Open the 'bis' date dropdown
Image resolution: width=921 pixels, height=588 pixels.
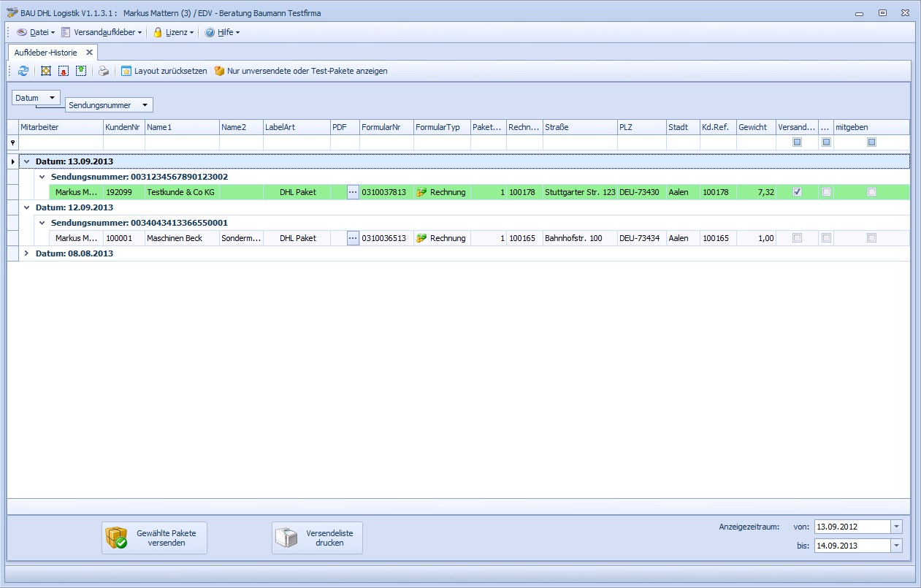(x=896, y=546)
